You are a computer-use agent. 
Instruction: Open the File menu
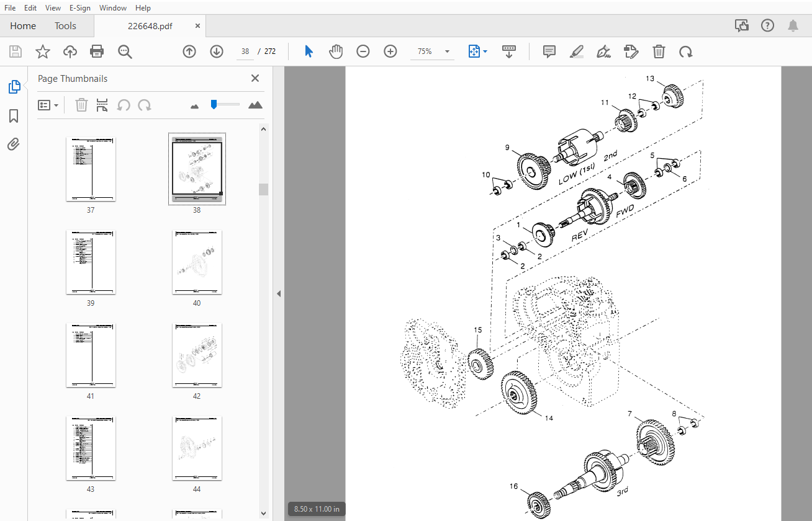[10, 8]
